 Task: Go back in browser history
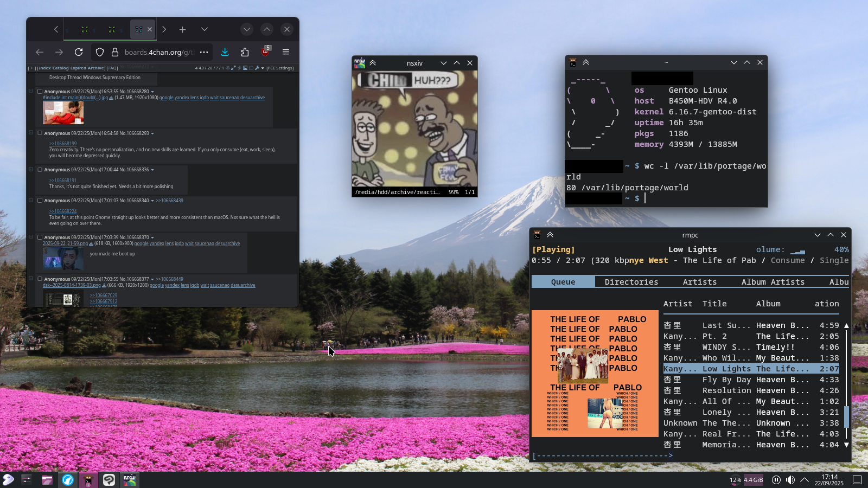coord(40,52)
